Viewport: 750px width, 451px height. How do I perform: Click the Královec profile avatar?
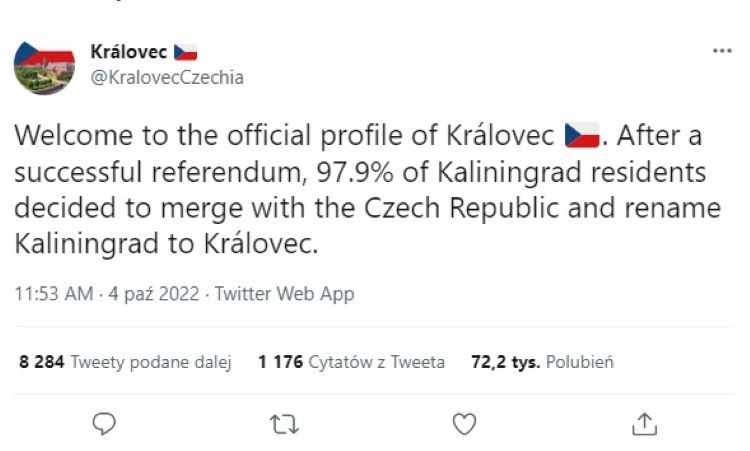click(x=44, y=65)
